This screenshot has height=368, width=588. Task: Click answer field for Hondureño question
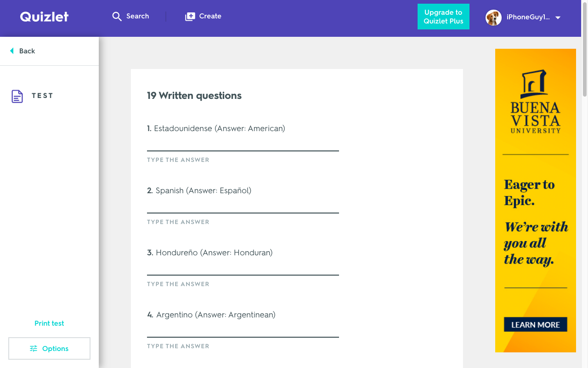point(243,269)
